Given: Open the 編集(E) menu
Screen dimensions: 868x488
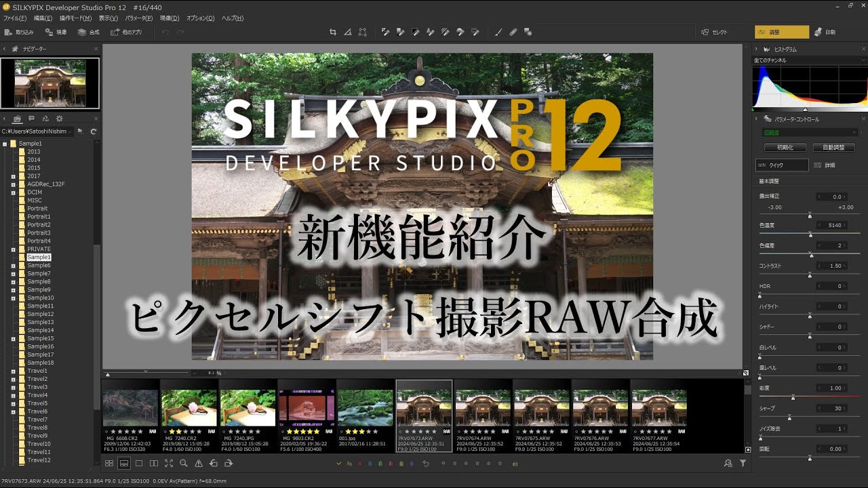Looking at the screenshot, I should [43, 18].
